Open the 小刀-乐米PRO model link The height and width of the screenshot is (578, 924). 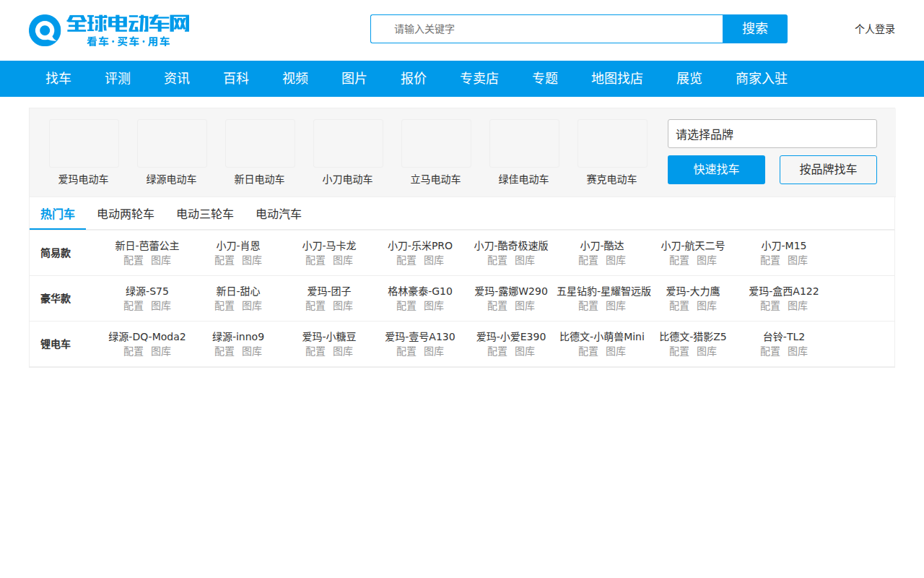[420, 246]
